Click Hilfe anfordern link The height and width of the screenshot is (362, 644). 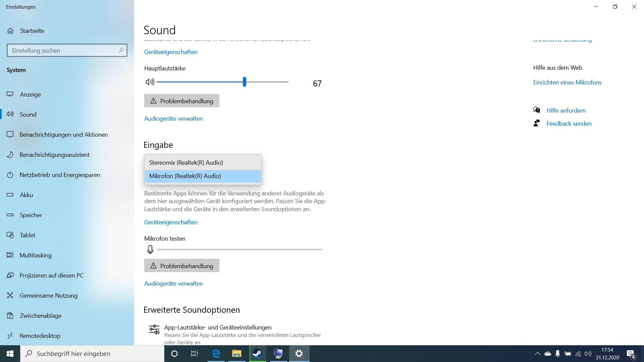[x=566, y=111]
